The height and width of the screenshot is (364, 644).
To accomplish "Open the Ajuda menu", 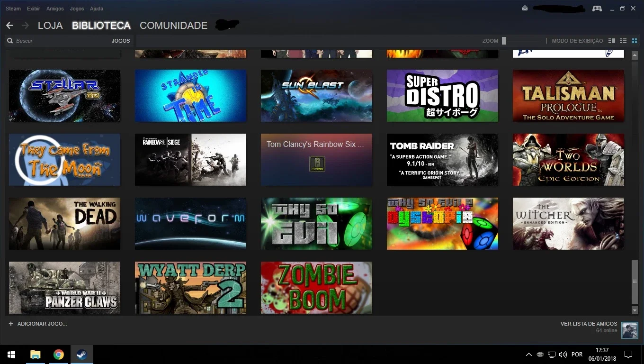I will [x=97, y=9].
